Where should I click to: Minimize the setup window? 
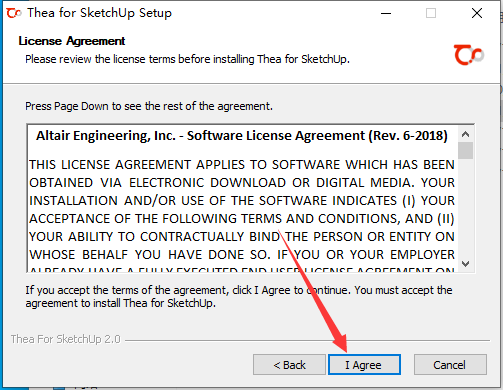click(386, 13)
